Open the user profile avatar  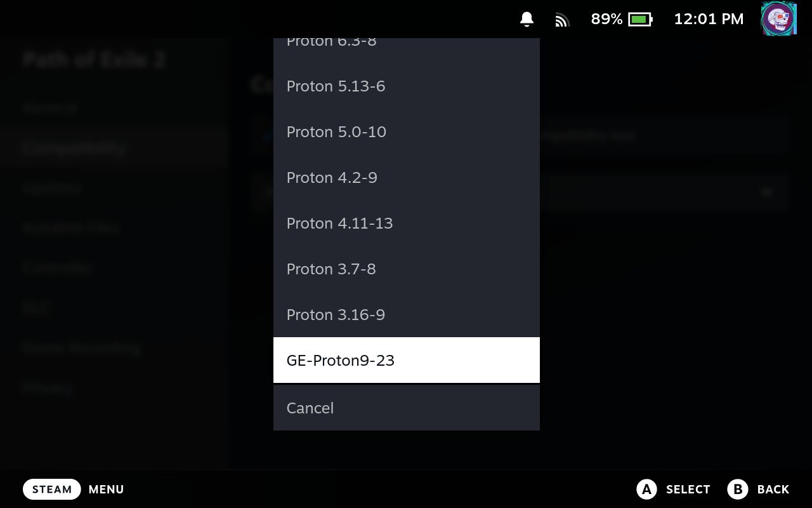(778, 18)
